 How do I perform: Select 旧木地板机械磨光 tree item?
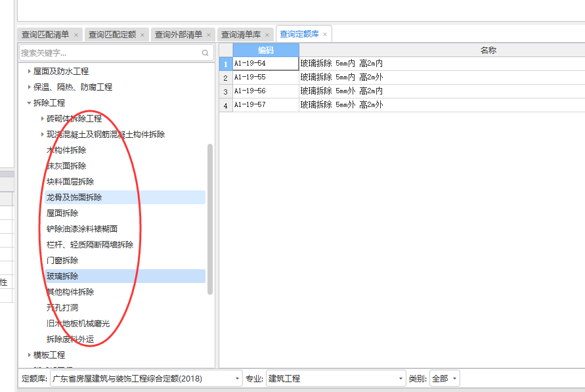[78, 323]
